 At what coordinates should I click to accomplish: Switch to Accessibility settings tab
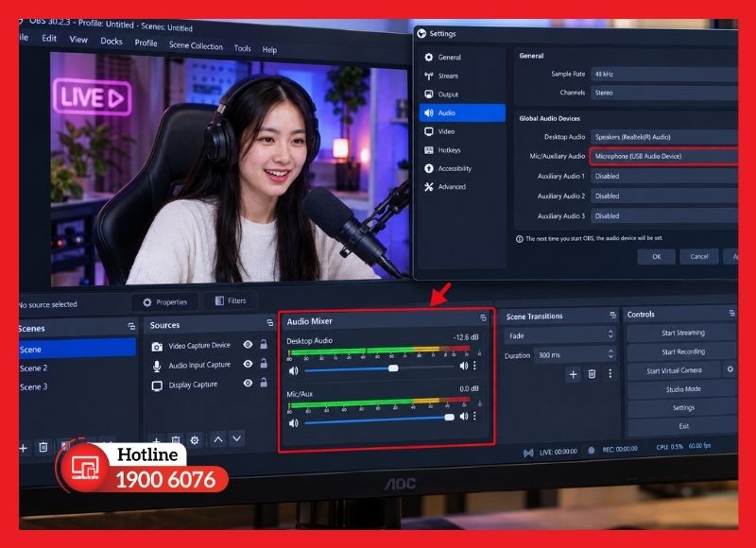(x=462, y=169)
